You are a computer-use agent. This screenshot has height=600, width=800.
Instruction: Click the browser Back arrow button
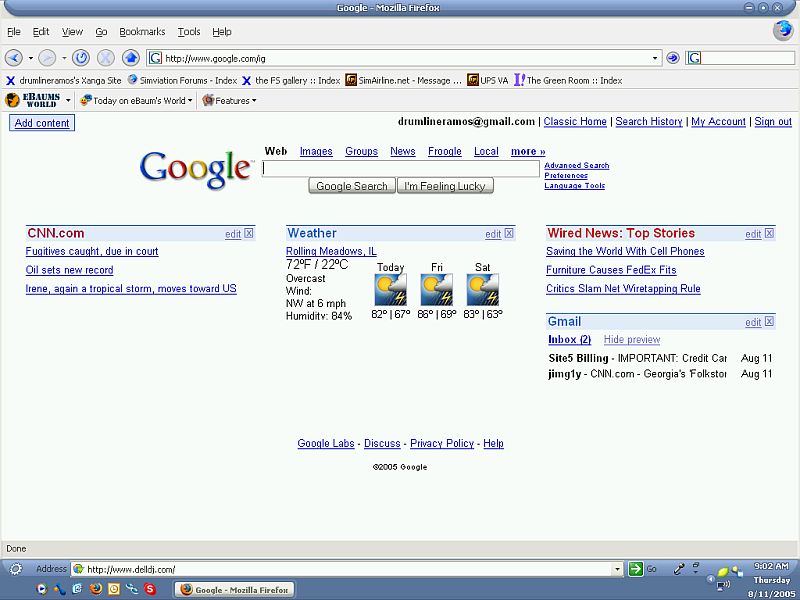14,58
